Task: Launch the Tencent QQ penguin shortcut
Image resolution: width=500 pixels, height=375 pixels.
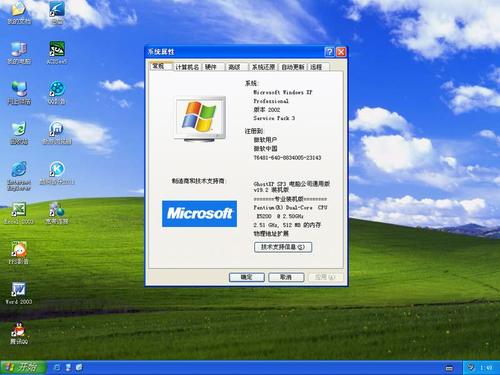Action: coord(19,333)
